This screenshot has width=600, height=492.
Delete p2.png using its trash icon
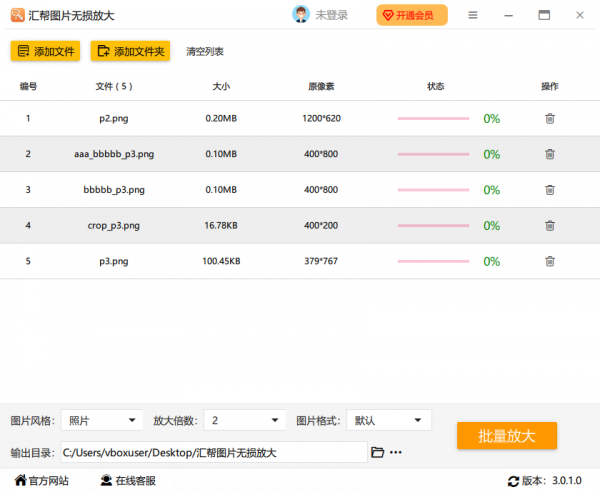[x=549, y=119]
